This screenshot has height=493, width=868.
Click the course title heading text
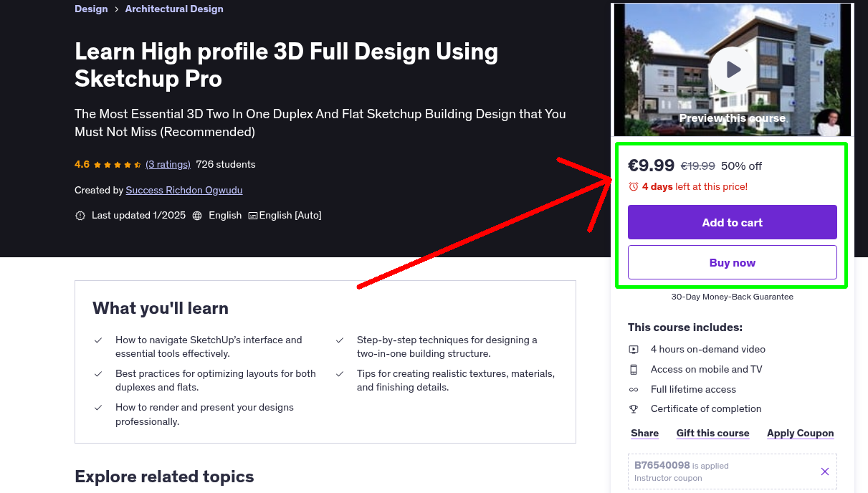click(x=287, y=64)
